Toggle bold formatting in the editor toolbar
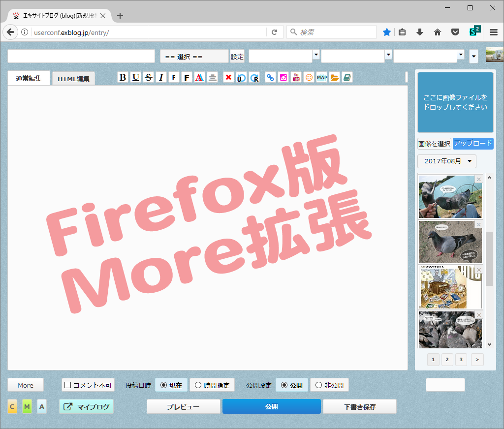Image resolution: width=504 pixels, height=429 pixels. tap(123, 77)
